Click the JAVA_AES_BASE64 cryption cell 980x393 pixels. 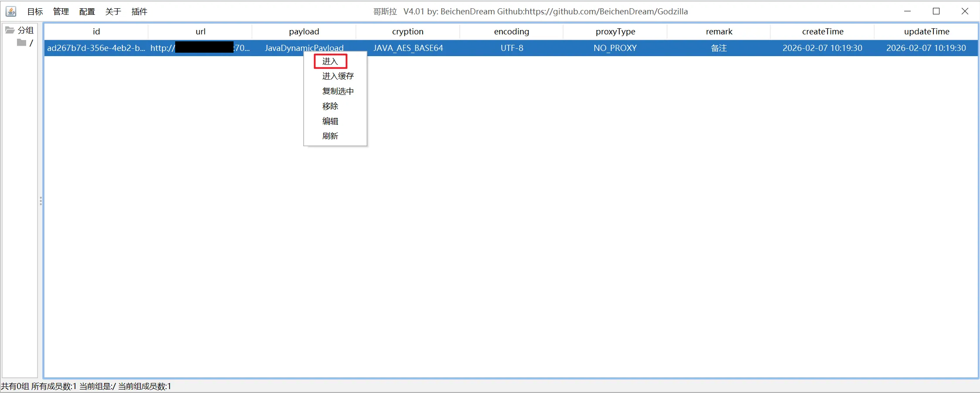click(x=408, y=48)
